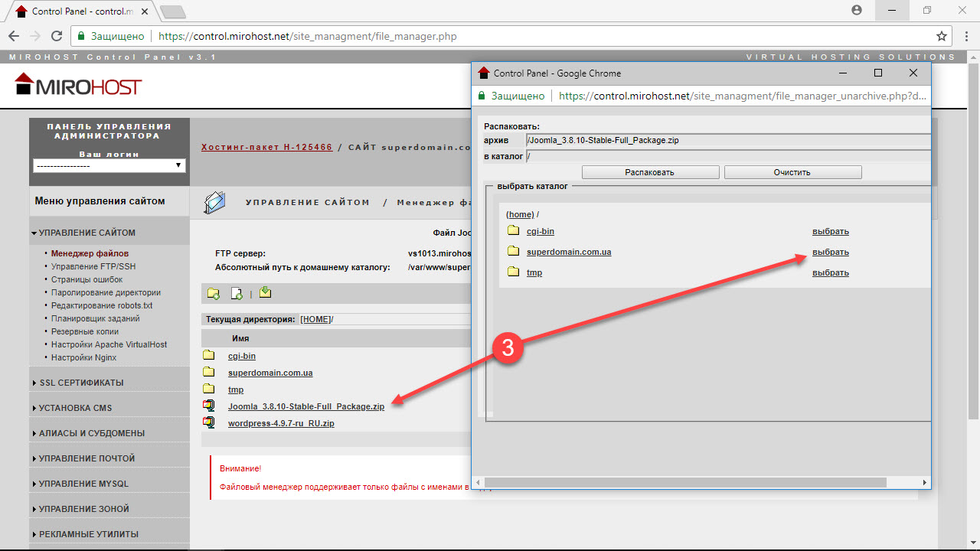Click the Joomla zip archive icon
980x551 pixels.
tap(209, 406)
